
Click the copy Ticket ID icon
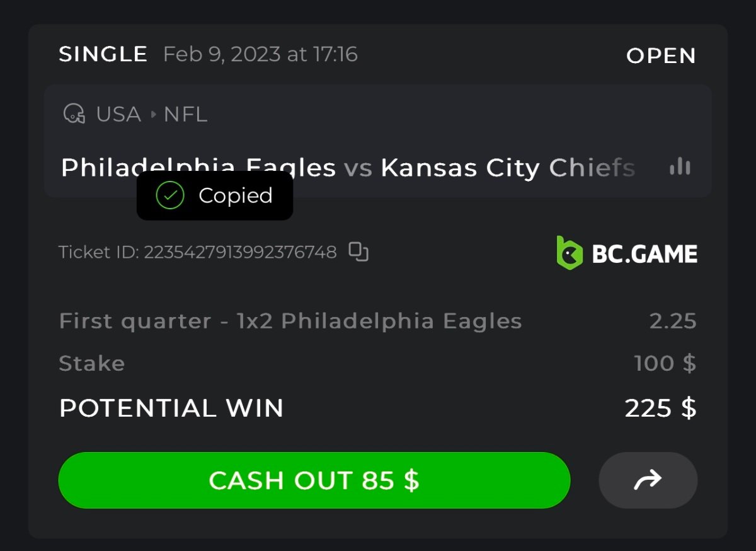point(358,252)
